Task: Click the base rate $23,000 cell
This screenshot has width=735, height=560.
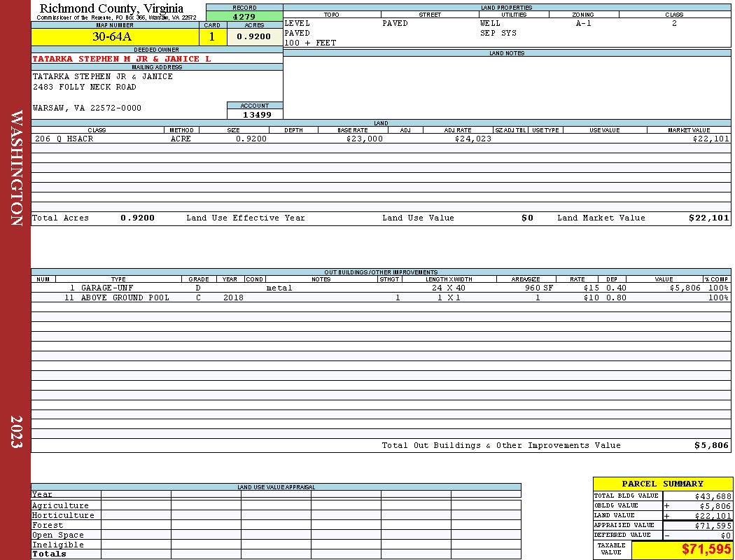Action: pyautogui.click(x=364, y=139)
